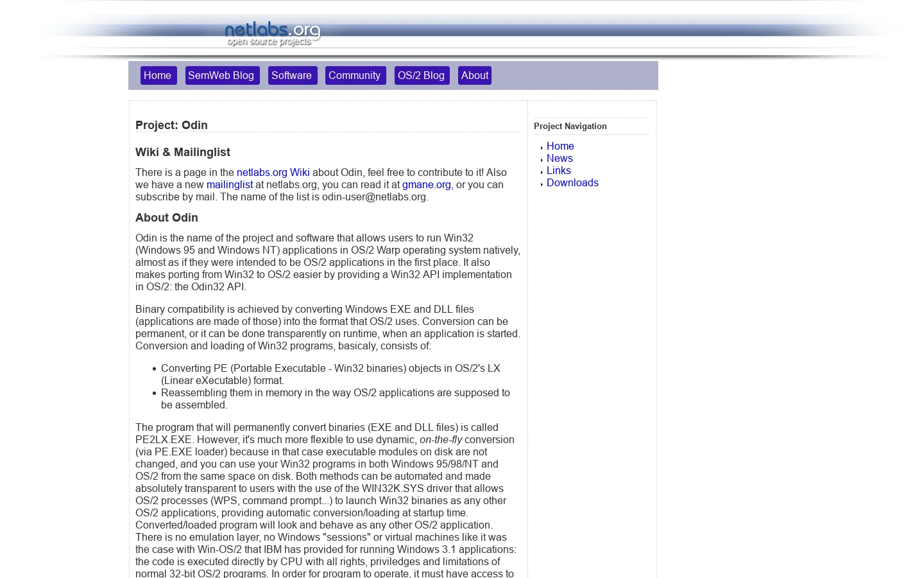Click the 'Wiki & Mailinglist' heading
The height and width of the screenshot is (578, 924).
pos(183,152)
